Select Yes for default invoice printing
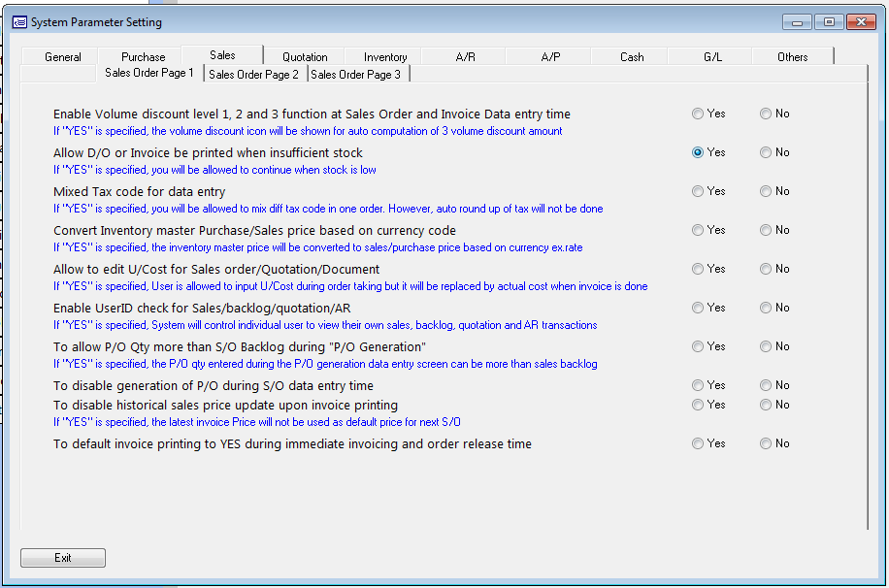Viewport: 889px width, 588px height. (698, 443)
